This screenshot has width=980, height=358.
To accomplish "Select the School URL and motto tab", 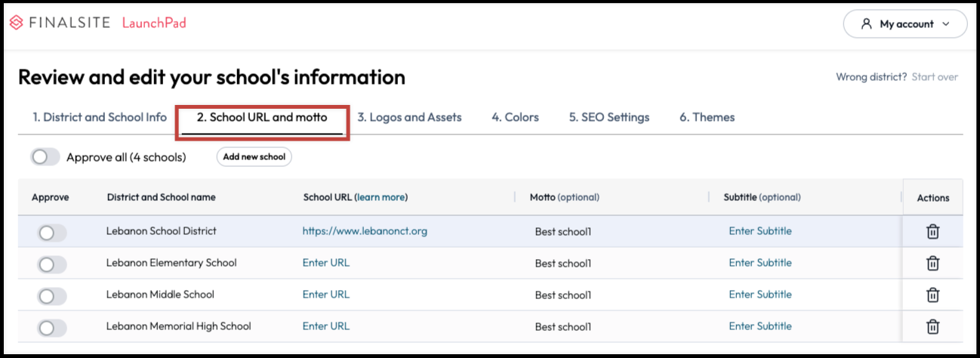I will [262, 117].
